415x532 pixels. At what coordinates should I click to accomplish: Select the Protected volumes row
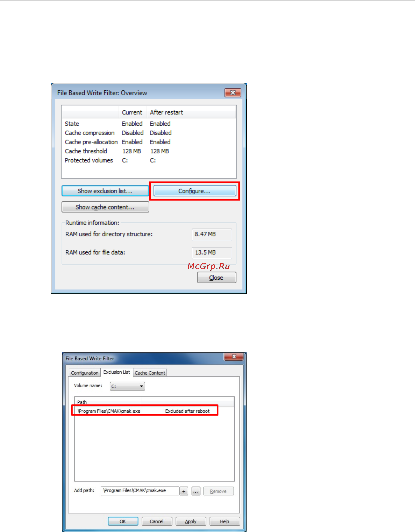[x=149, y=160]
